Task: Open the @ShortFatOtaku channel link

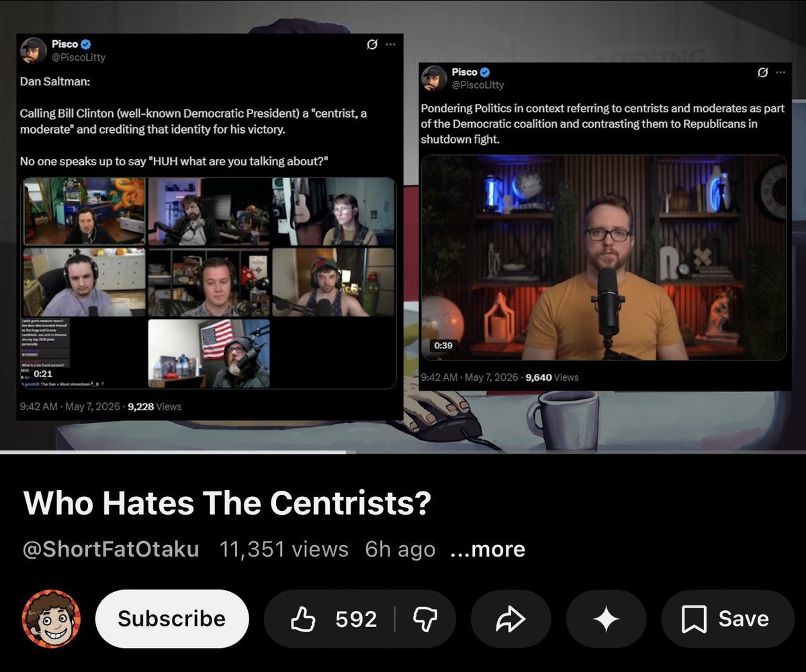Action: [111, 549]
